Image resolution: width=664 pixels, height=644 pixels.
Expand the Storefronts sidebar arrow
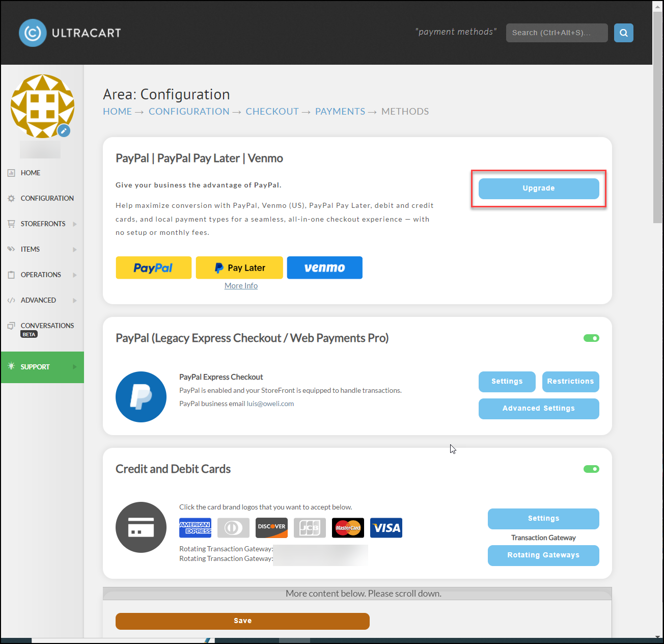point(75,224)
